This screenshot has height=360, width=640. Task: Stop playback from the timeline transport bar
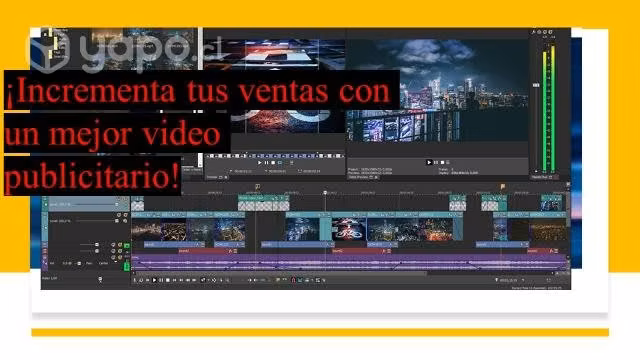(x=168, y=280)
